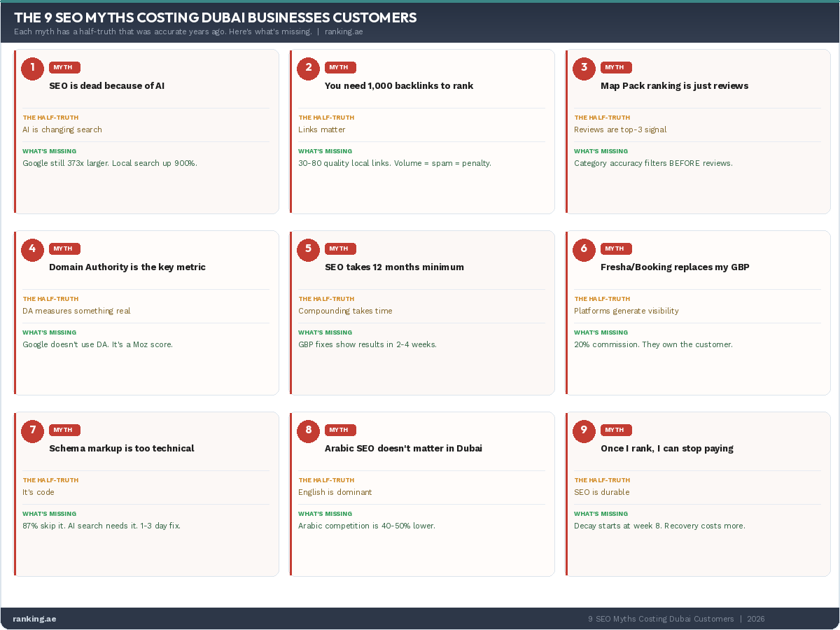Click the number 6 circle badge
The height and width of the screenshot is (630, 840).
584,249
